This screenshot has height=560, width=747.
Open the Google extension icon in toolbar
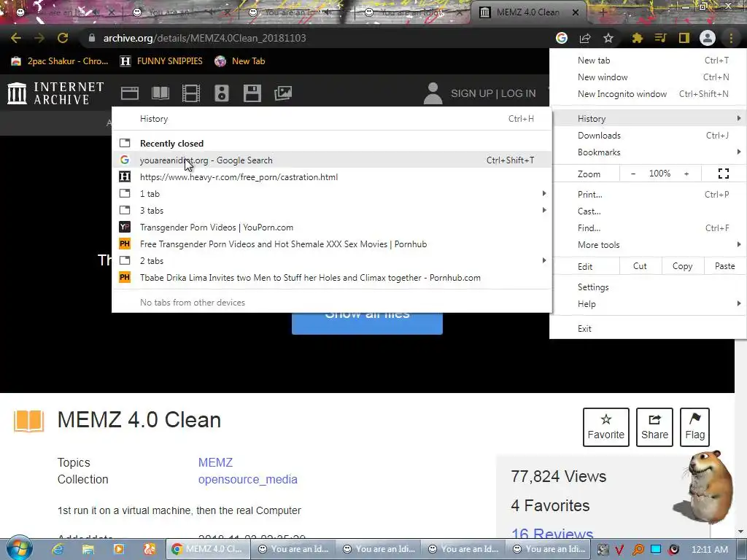tap(562, 38)
